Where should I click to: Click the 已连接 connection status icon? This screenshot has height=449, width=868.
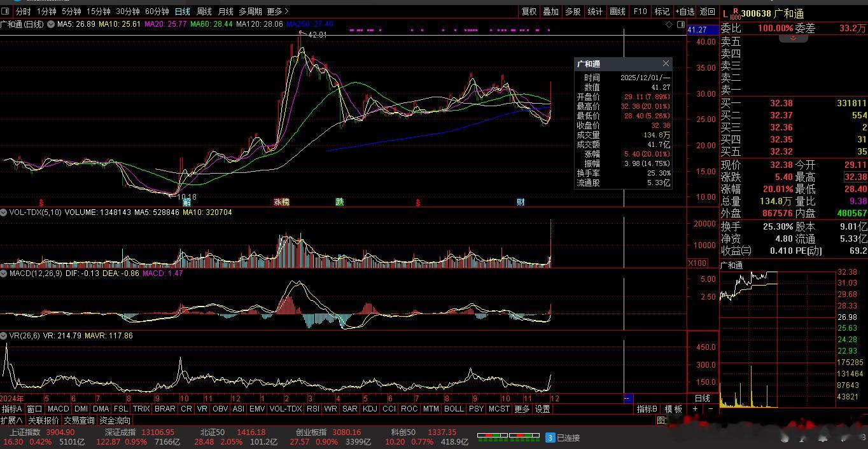(x=550, y=438)
